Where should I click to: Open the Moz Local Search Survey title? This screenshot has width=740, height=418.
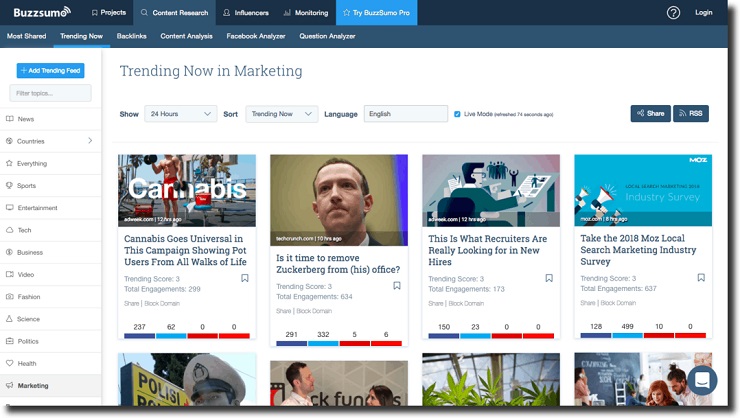pos(638,250)
